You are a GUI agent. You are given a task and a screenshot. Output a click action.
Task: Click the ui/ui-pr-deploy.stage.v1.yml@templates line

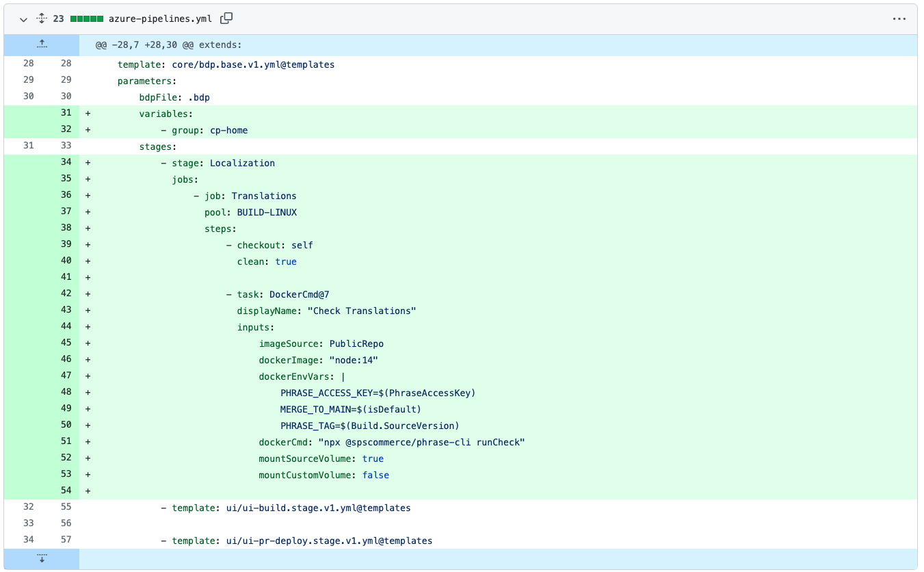point(296,541)
